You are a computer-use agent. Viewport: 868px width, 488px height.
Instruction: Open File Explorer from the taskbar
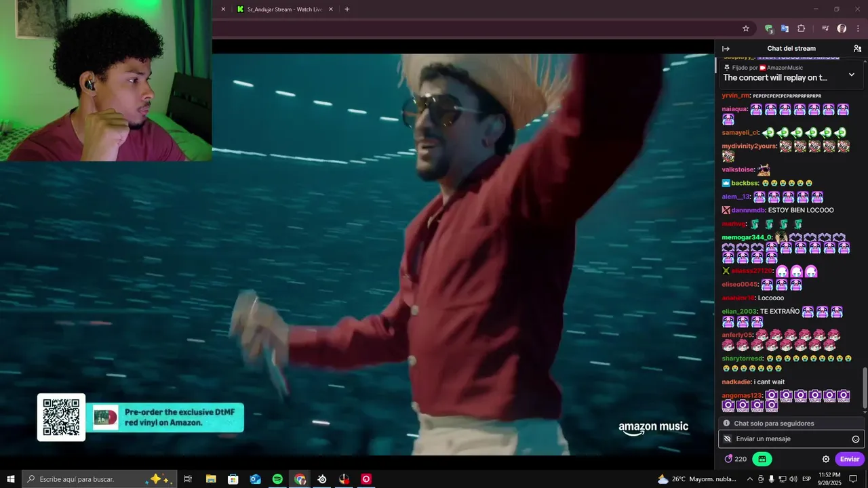211,479
